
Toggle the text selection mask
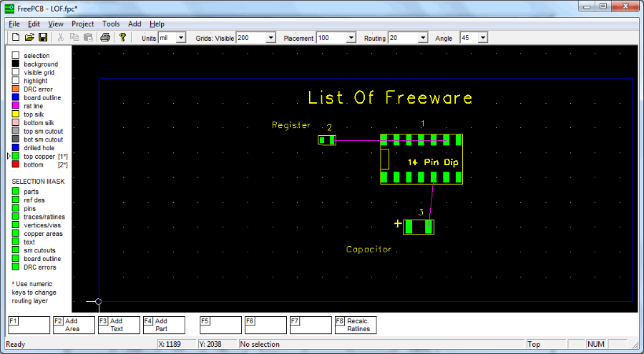pyautogui.click(x=16, y=242)
